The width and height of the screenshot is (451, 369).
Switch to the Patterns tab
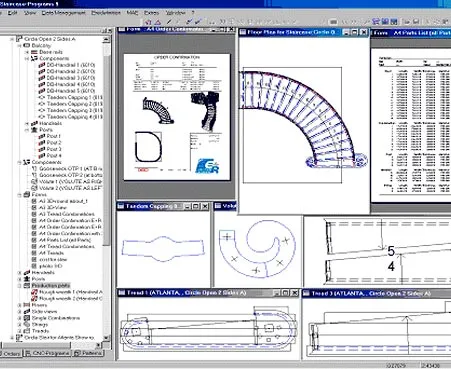(x=89, y=353)
